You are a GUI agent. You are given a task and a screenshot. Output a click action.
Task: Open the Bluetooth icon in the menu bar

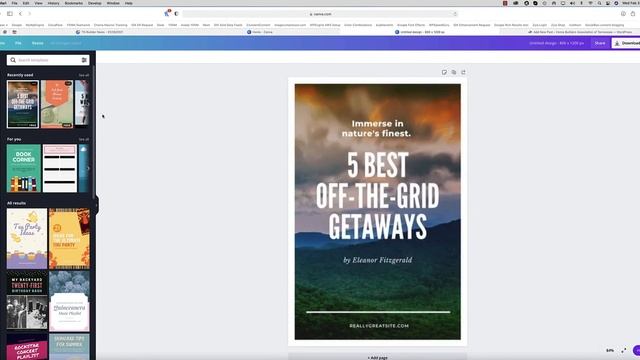point(581,3)
